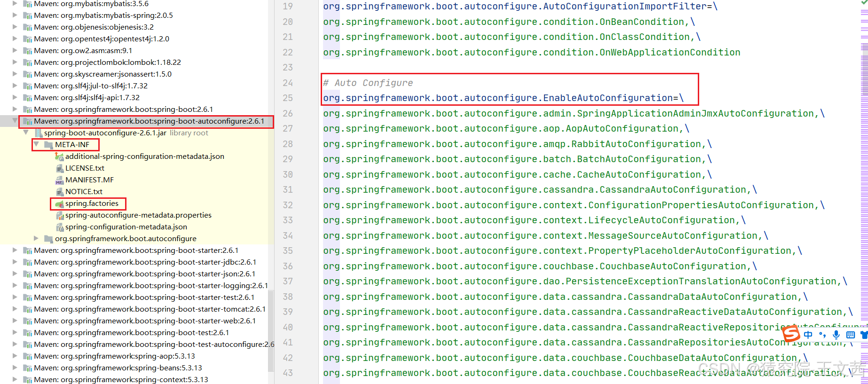Select additional-spring-configuration-metadata.json file
The width and height of the screenshot is (868, 384).
tap(145, 157)
